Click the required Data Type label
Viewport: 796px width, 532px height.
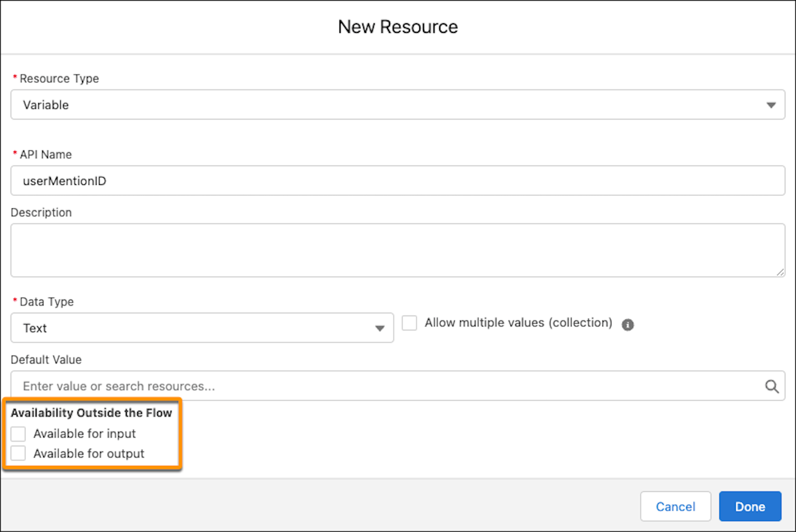tap(47, 302)
